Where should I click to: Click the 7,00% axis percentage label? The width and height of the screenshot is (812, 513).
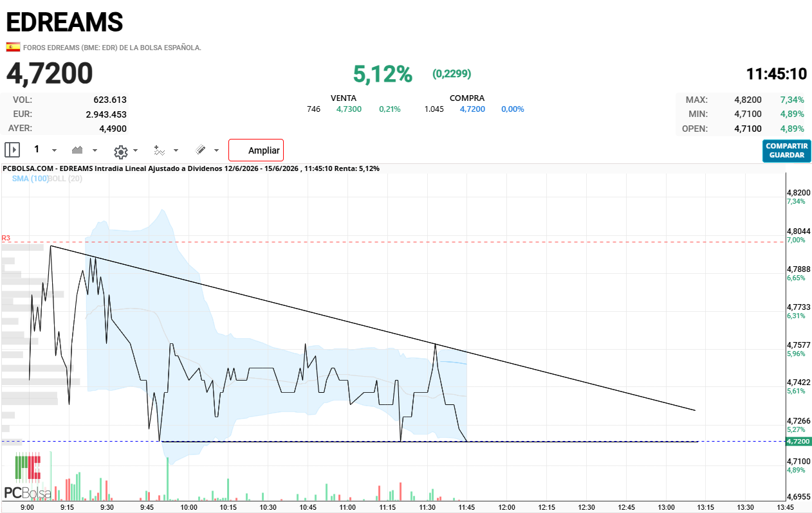[795, 240]
